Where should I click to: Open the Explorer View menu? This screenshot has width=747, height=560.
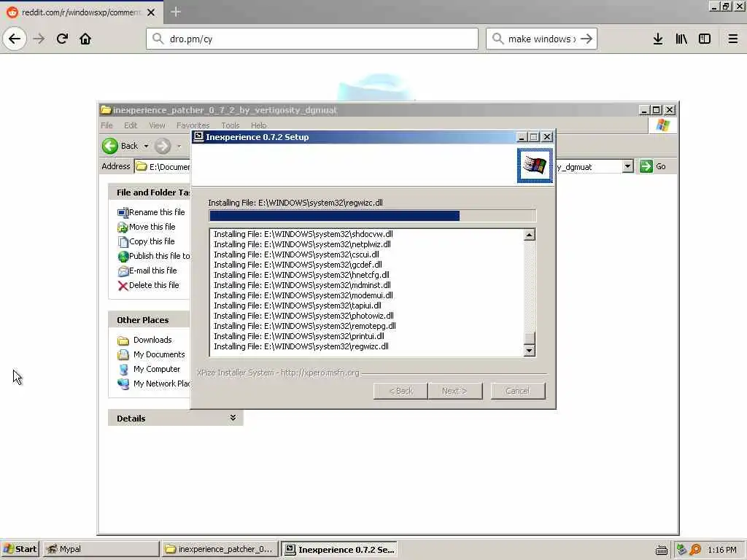point(157,125)
